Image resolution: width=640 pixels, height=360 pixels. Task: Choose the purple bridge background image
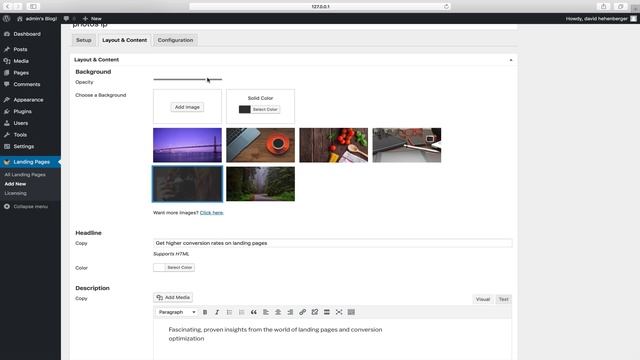point(187,145)
